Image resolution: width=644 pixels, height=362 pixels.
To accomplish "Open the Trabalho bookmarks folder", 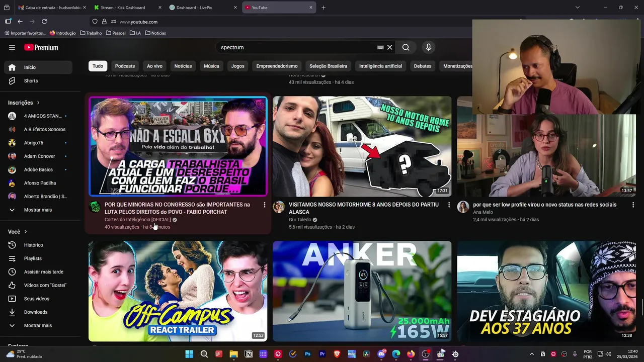I will [90, 33].
